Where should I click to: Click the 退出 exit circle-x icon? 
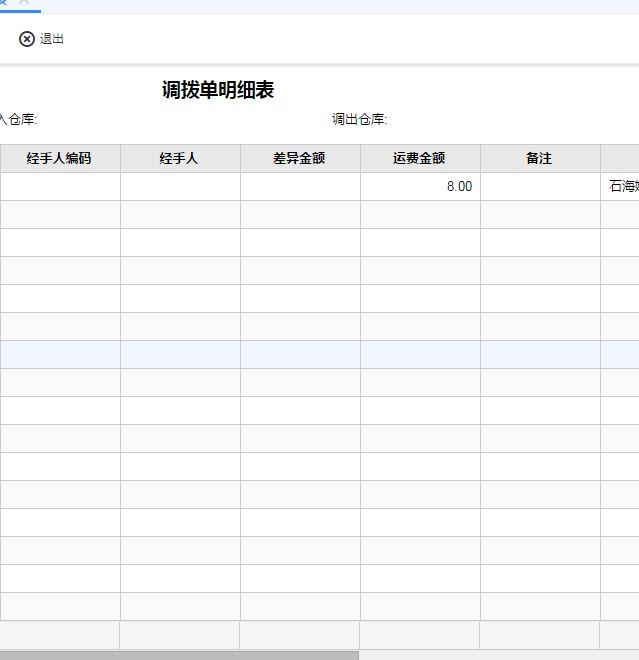click(27, 39)
